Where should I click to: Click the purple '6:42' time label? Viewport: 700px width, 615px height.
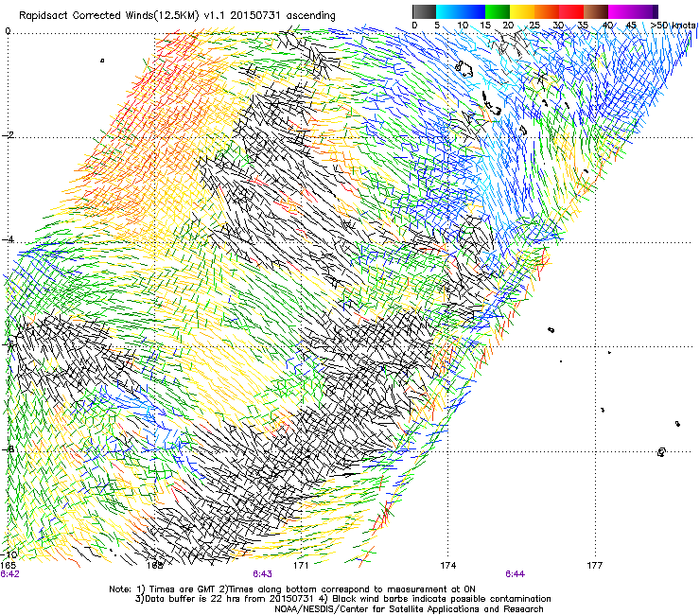[9, 574]
